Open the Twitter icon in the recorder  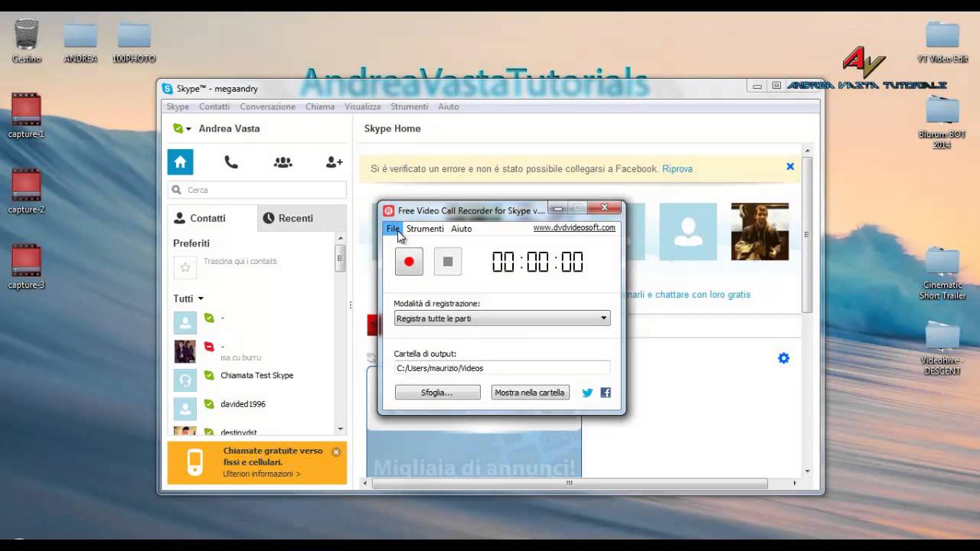point(587,393)
